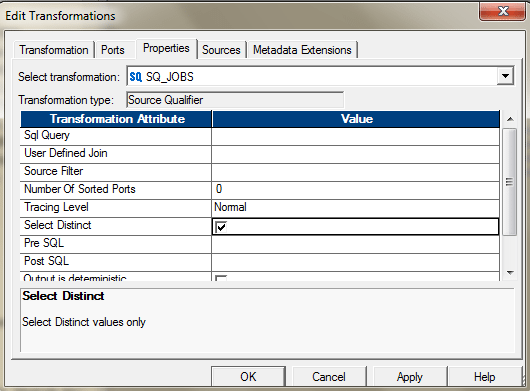
Task: Click the vertical scrollbar thumb
Action: point(509,182)
